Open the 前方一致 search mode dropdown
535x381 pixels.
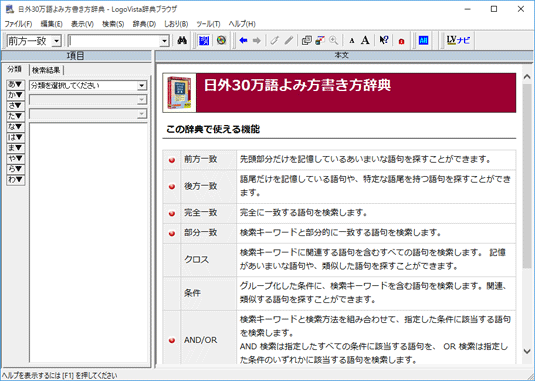[33, 41]
